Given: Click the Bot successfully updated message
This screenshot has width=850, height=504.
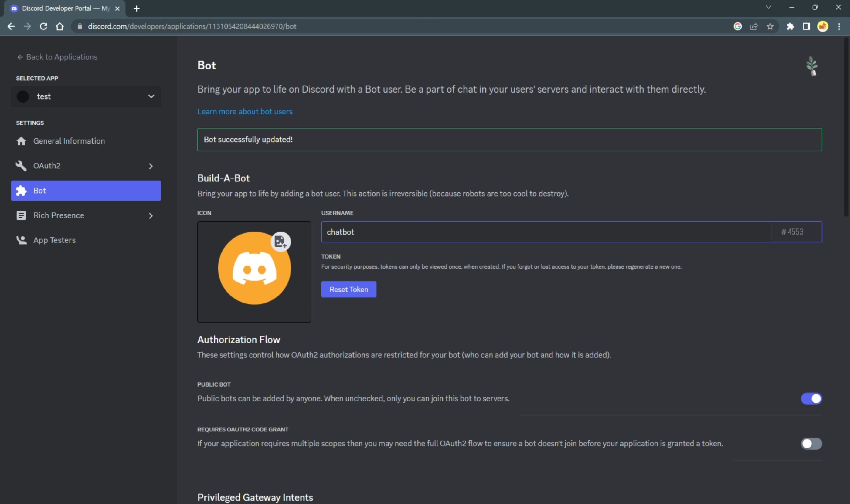Looking at the screenshot, I should (509, 139).
